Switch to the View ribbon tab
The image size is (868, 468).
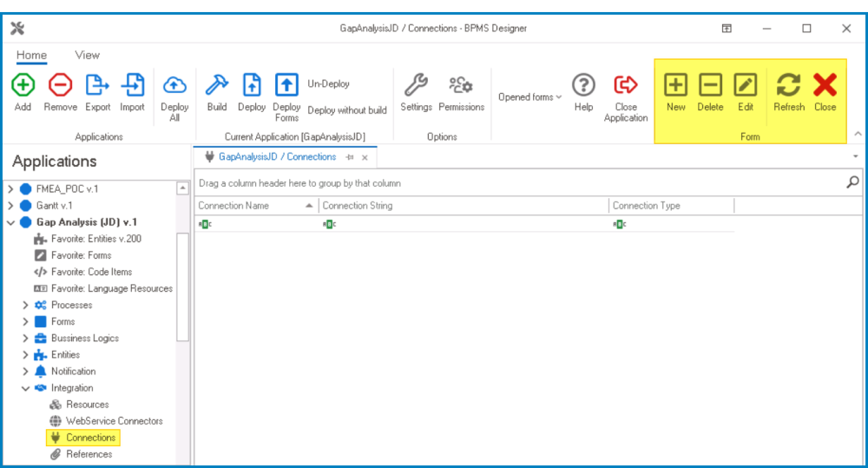tap(88, 55)
